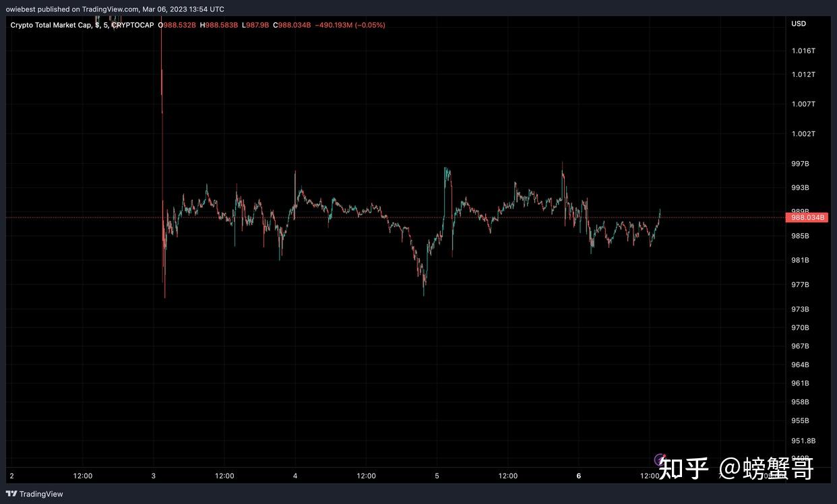Click the Mar 06, 2023 13:54 UTC timestamp
837x504 pixels.
point(183,9)
